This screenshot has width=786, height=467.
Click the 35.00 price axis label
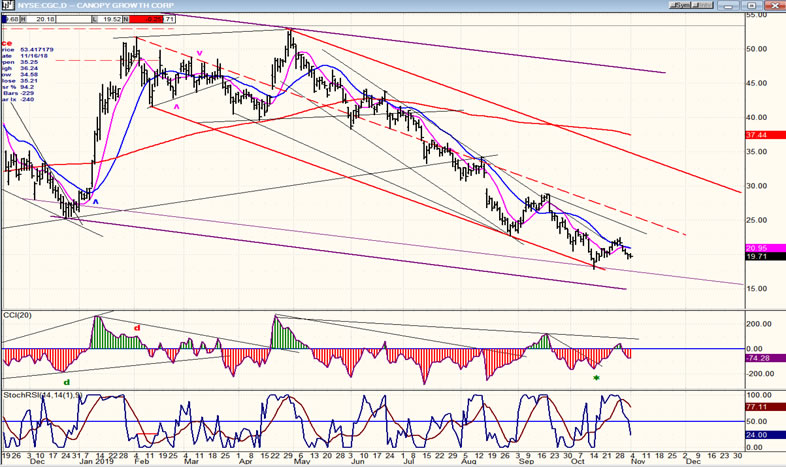(x=756, y=152)
